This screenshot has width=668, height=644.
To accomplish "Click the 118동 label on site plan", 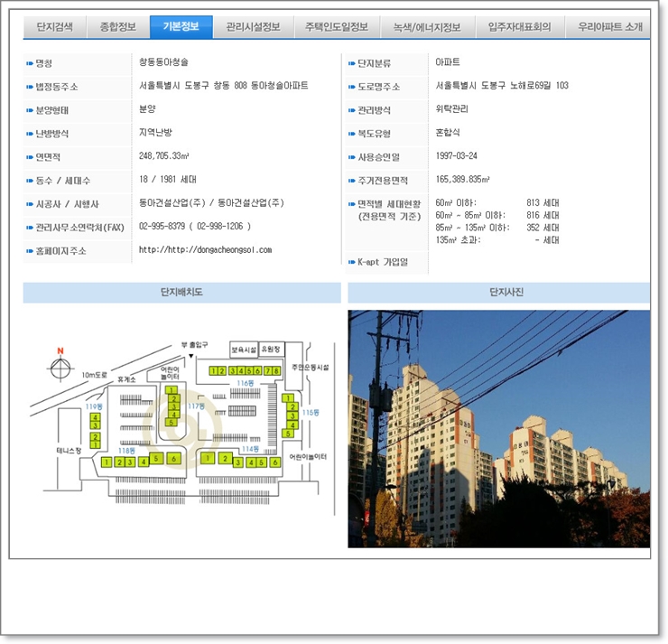I will (x=126, y=451).
